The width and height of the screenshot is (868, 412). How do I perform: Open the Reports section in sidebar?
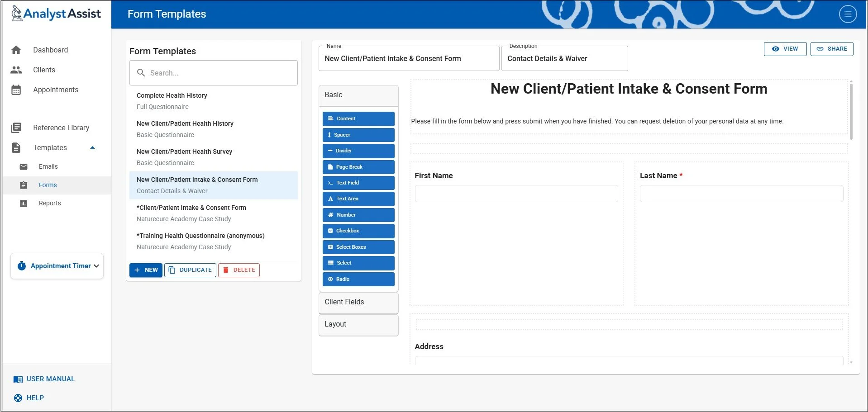[x=50, y=203]
